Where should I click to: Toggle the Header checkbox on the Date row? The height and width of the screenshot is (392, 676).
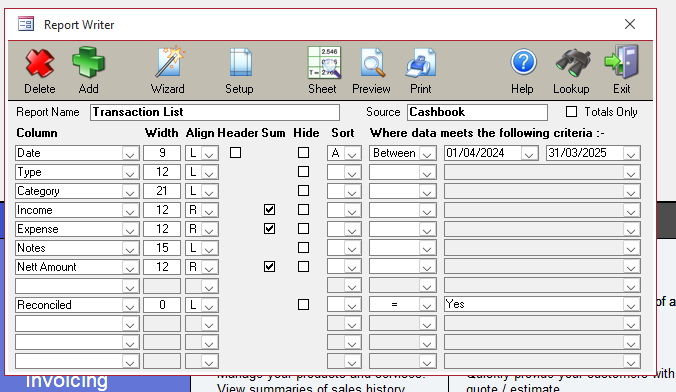pos(235,153)
